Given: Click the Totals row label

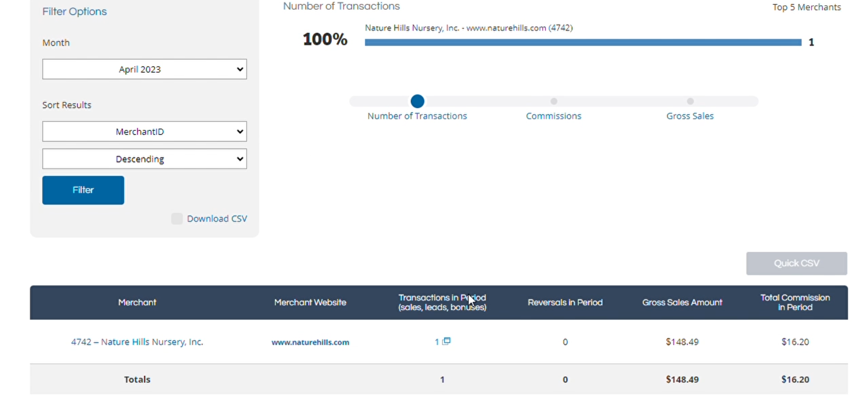Looking at the screenshot, I should (x=137, y=380).
